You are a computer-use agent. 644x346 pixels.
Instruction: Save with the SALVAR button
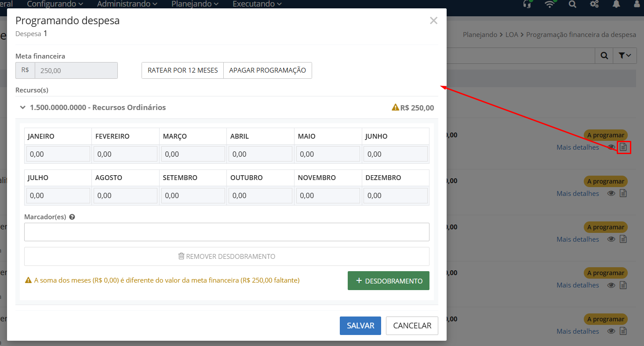click(x=360, y=326)
